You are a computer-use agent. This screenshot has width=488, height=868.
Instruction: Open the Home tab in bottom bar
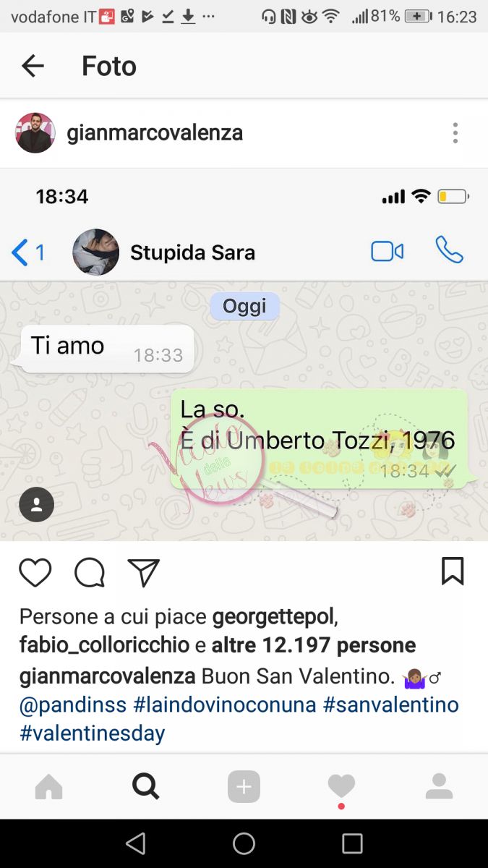[x=49, y=786]
